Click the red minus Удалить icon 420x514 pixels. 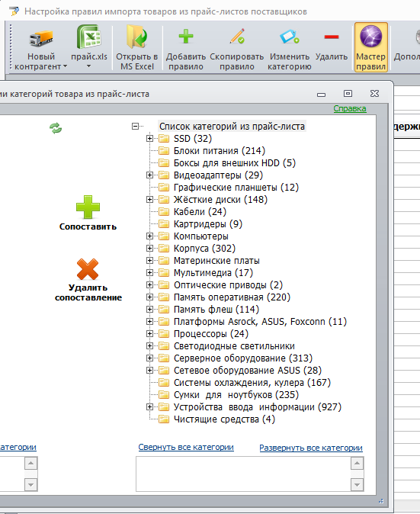point(332,37)
